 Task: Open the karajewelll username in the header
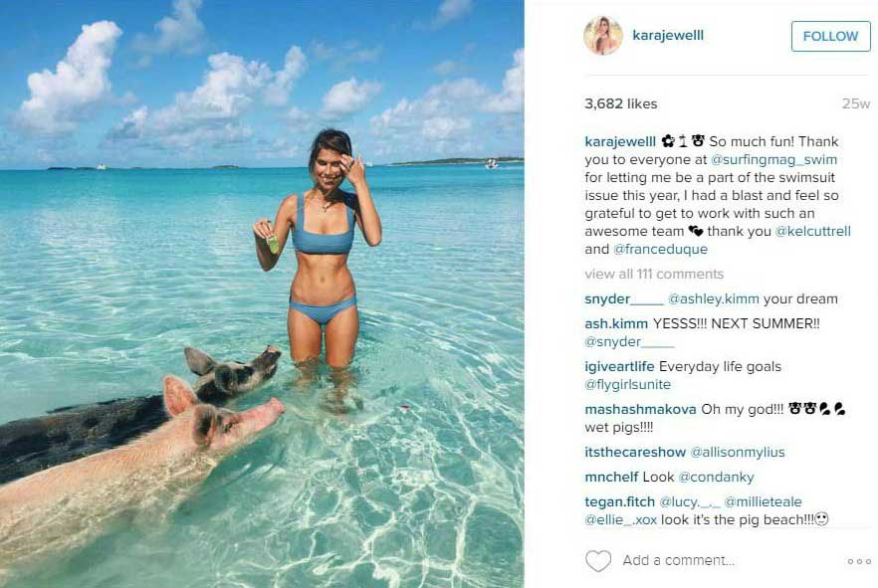667,35
